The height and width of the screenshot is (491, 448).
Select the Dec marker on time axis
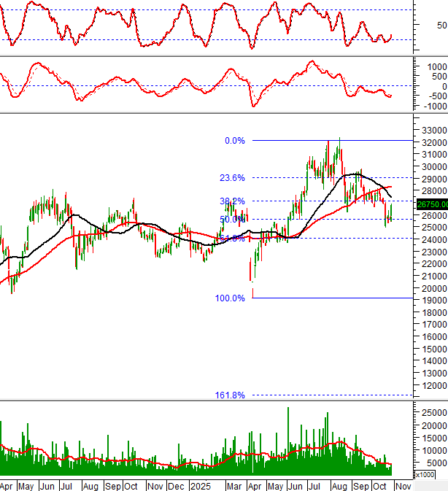(177, 485)
